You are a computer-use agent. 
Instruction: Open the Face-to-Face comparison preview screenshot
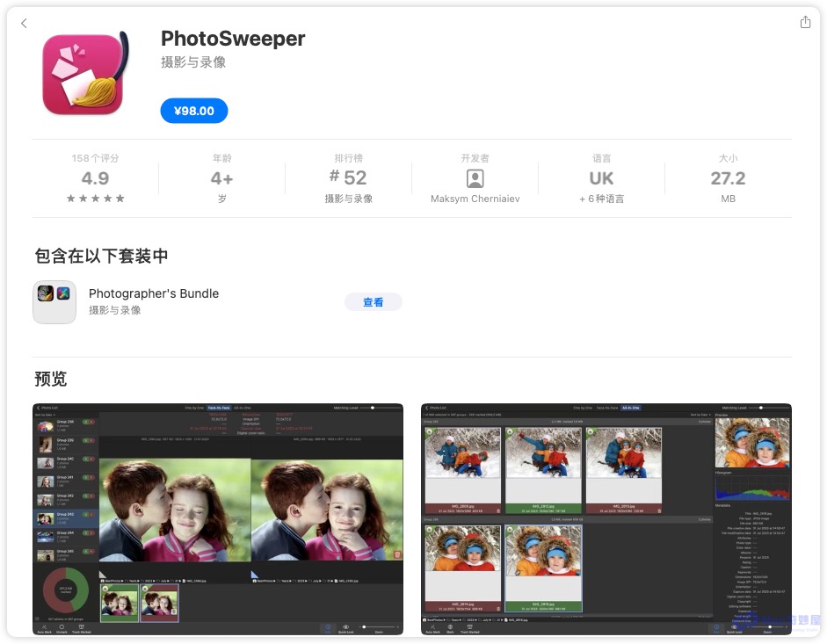(218, 519)
